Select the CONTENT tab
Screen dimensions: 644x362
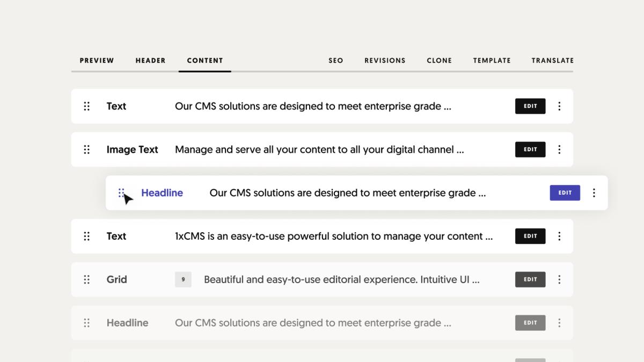[205, 61]
